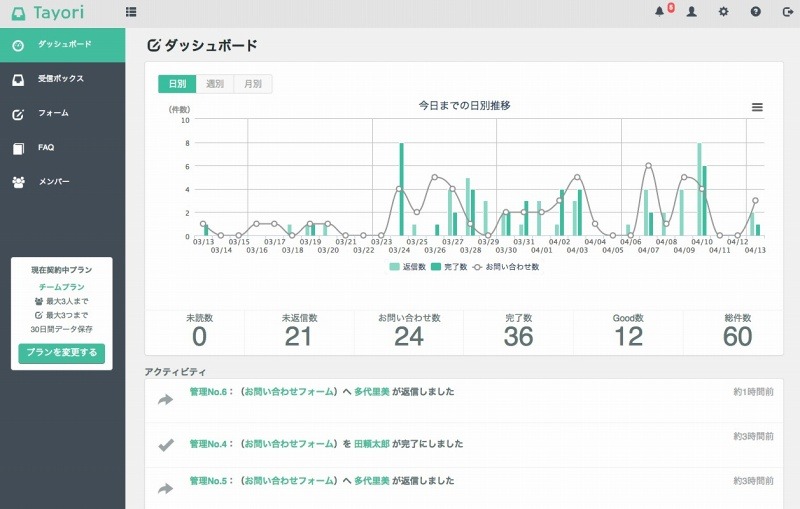Click the members group icon in sidebar
This screenshot has width=800, height=509.
pyautogui.click(x=18, y=182)
